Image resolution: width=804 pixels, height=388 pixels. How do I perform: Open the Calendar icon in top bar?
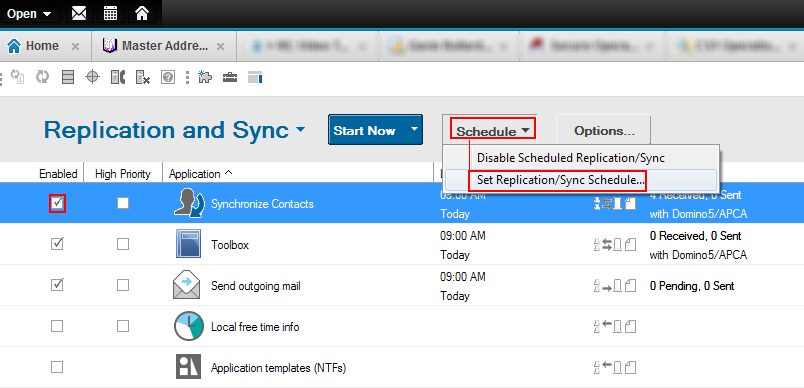coord(110,13)
